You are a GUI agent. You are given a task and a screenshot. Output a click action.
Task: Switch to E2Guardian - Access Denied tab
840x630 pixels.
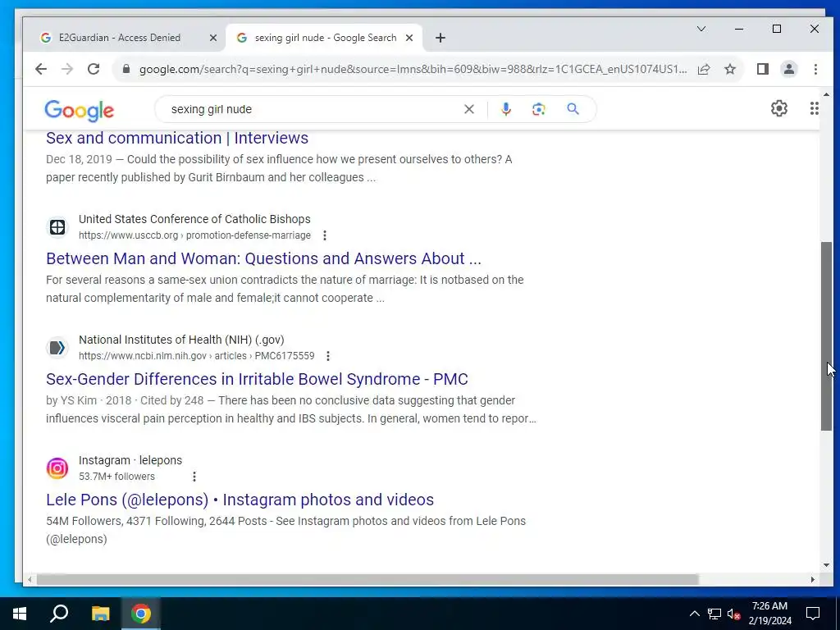[120, 38]
